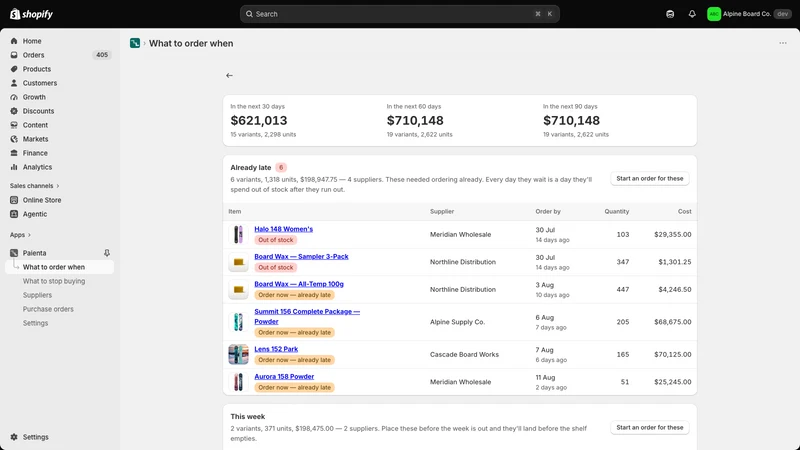This screenshot has width=800, height=450.
Task: Click the search magnifier icon
Action: [249, 14]
